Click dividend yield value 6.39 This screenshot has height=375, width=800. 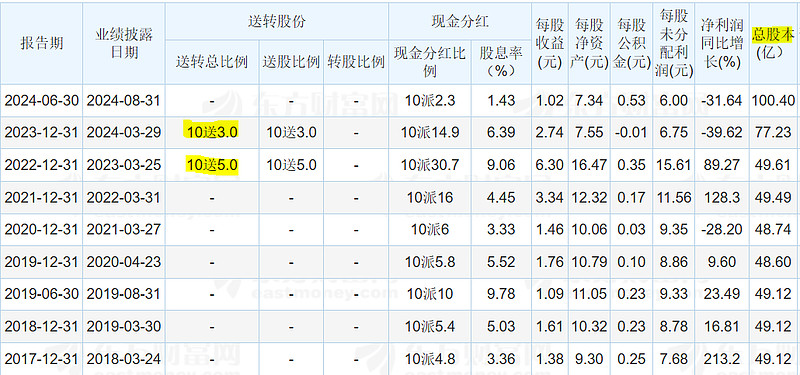coord(501,133)
